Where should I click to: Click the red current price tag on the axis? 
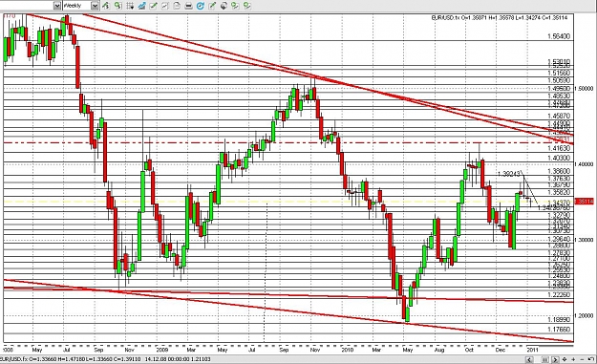pos(584,201)
